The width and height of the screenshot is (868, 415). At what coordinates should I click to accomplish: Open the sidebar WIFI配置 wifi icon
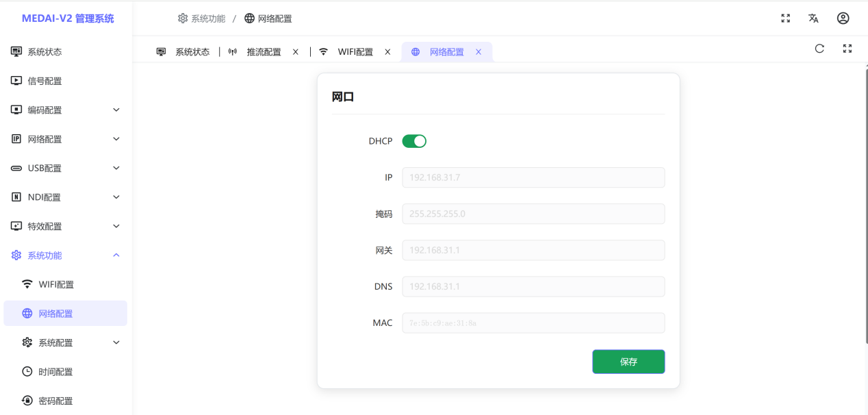[27, 284]
